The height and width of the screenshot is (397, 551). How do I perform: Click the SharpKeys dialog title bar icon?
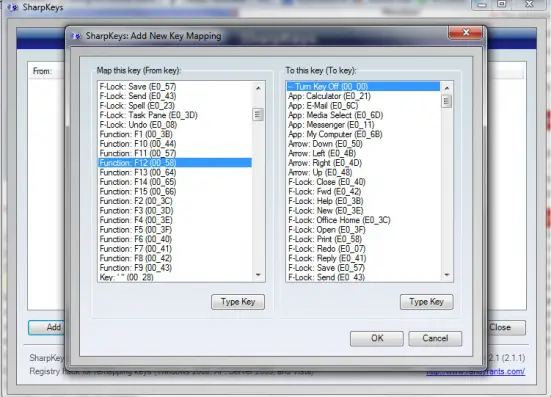(x=76, y=36)
